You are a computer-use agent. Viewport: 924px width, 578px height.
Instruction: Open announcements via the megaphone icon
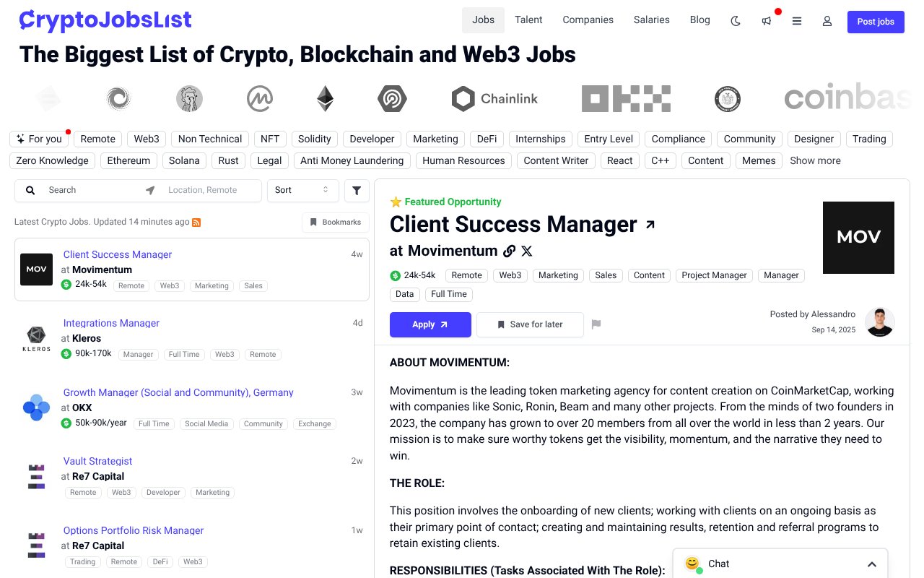pos(766,22)
